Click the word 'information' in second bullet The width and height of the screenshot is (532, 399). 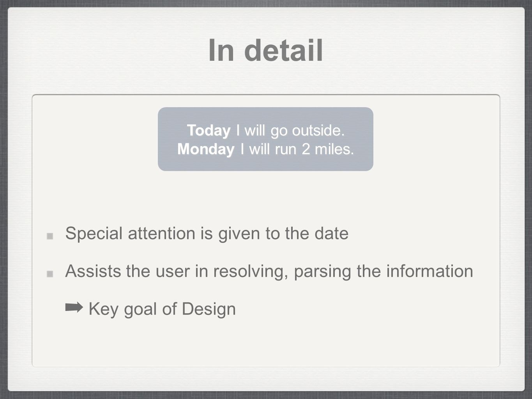click(430, 271)
